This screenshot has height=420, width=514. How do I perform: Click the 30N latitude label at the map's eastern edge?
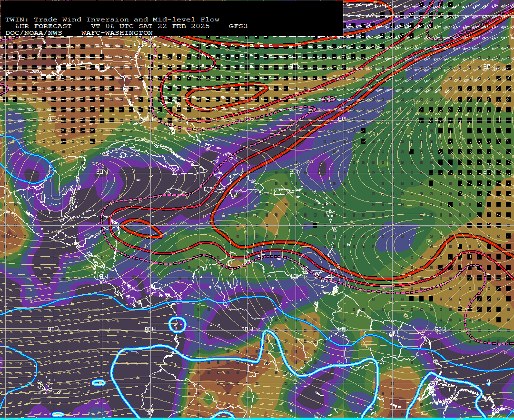click(489, 67)
